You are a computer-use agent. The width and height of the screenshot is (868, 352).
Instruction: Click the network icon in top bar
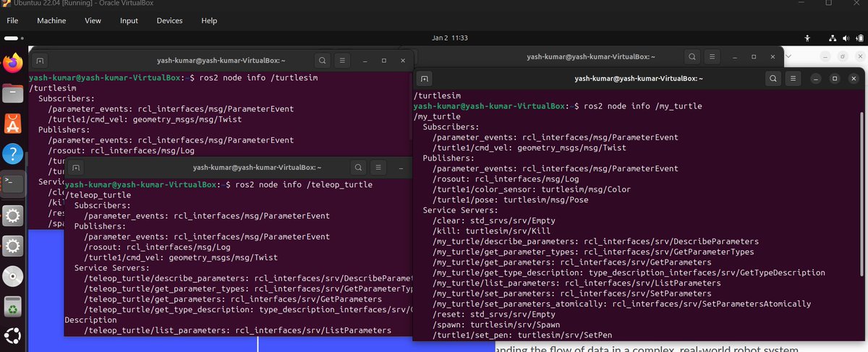pyautogui.click(x=833, y=38)
